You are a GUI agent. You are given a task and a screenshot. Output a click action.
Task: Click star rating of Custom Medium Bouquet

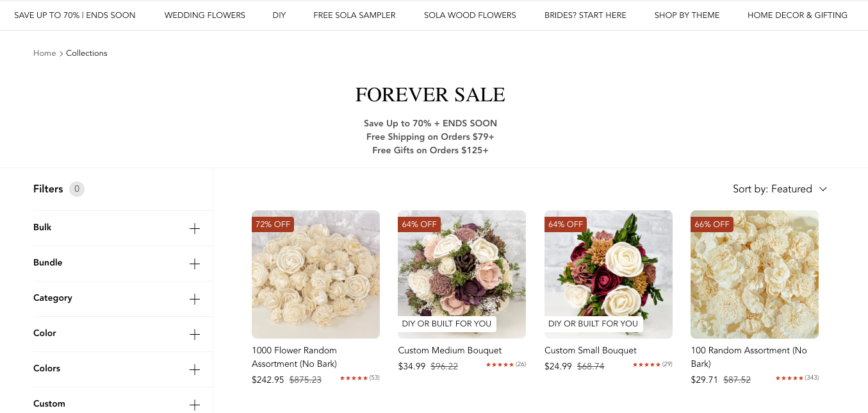[x=500, y=365]
